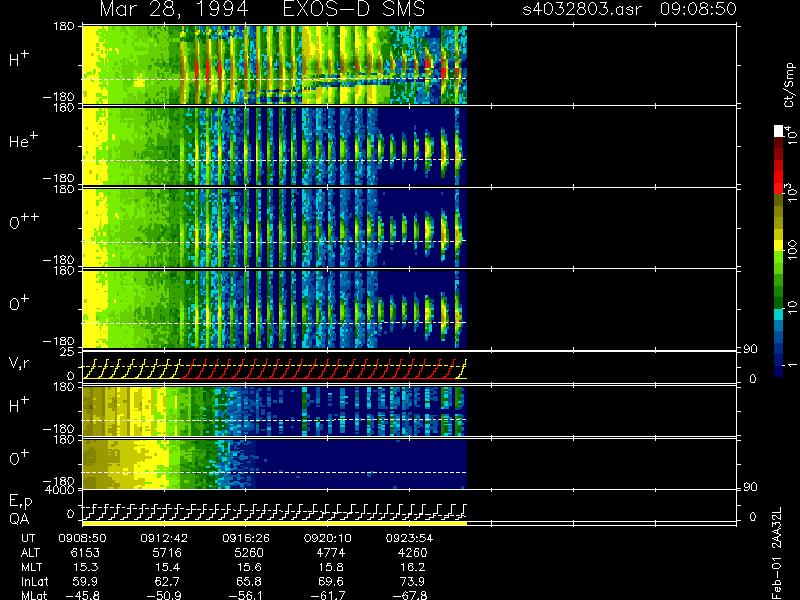800x600 pixels.
Task: Click the ALT value "5716"
Action: click(167, 553)
